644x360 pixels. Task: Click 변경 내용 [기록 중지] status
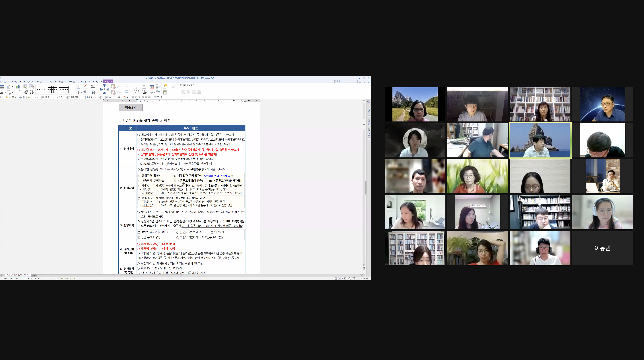point(69,278)
